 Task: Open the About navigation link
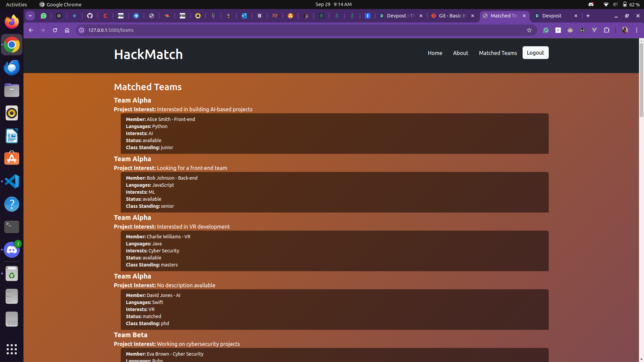click(x=460, y=53)
